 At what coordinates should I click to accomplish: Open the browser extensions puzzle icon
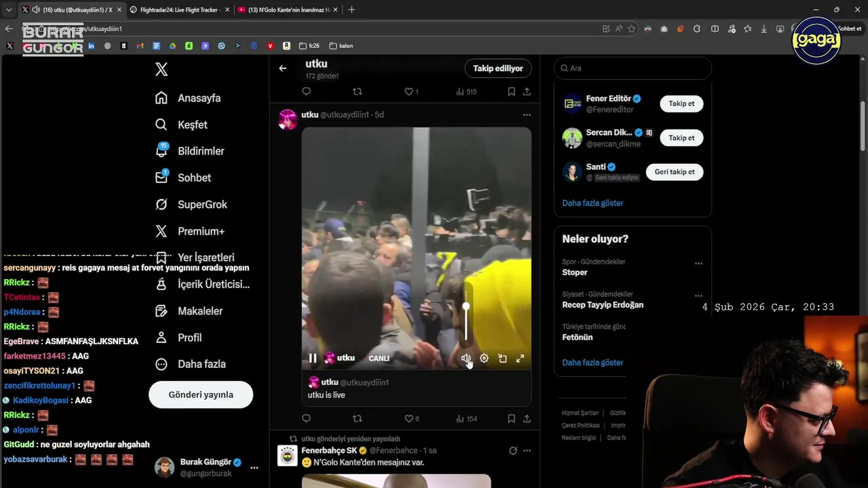[x=697, y=28]
